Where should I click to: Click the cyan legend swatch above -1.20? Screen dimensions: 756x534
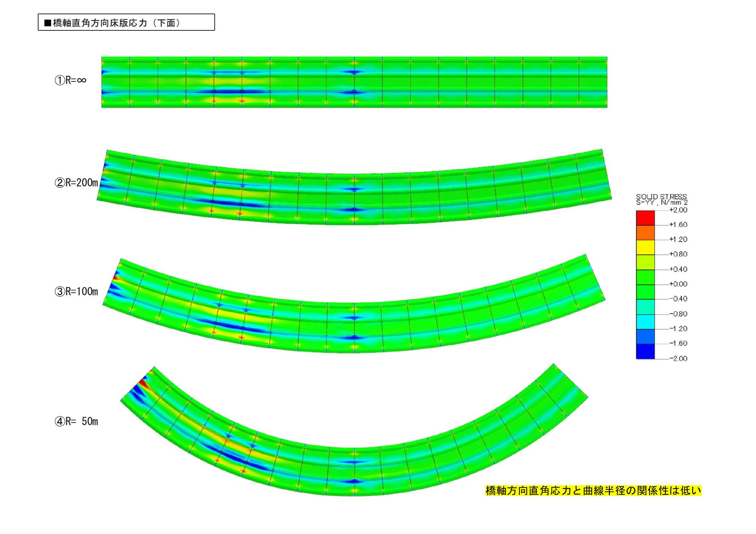click(x=645, y=321)
